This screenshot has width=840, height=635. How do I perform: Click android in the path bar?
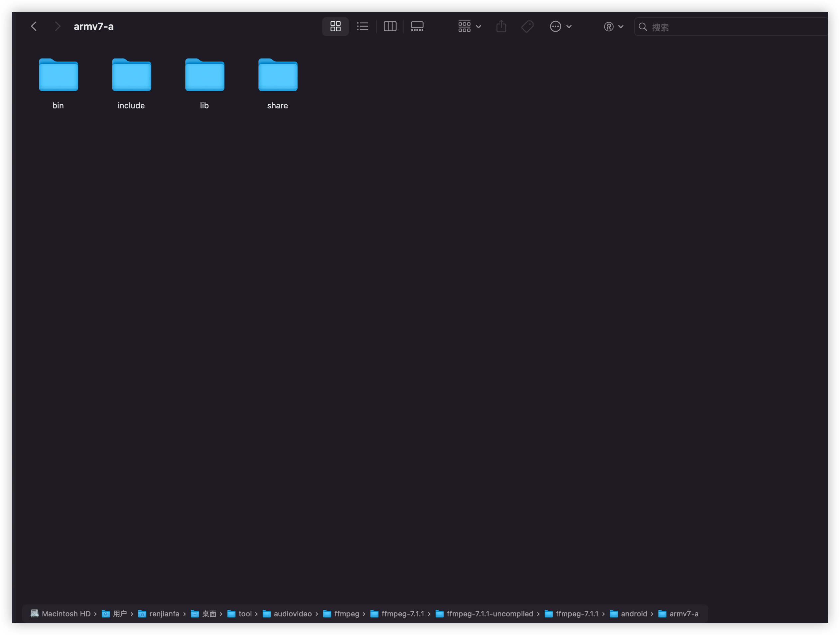point(633,614)
